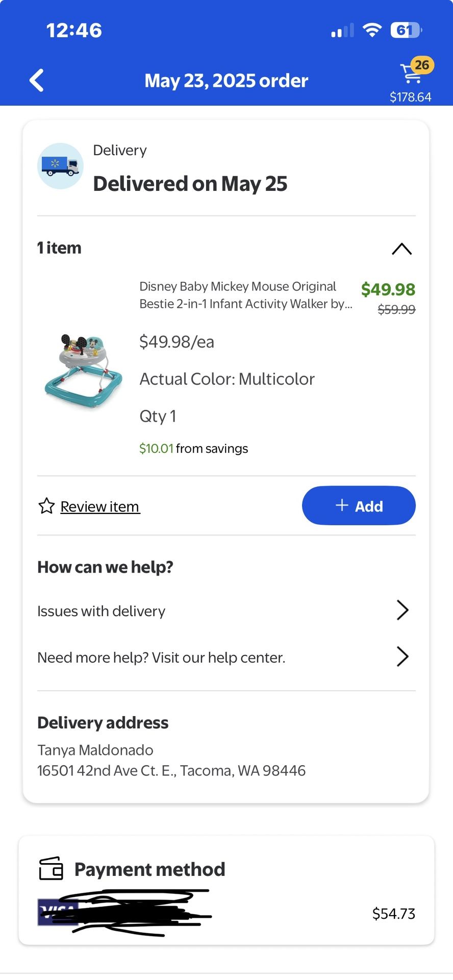Click the Review item link
453x980 pixels.
pyautogui.click(x=99, y=506)
